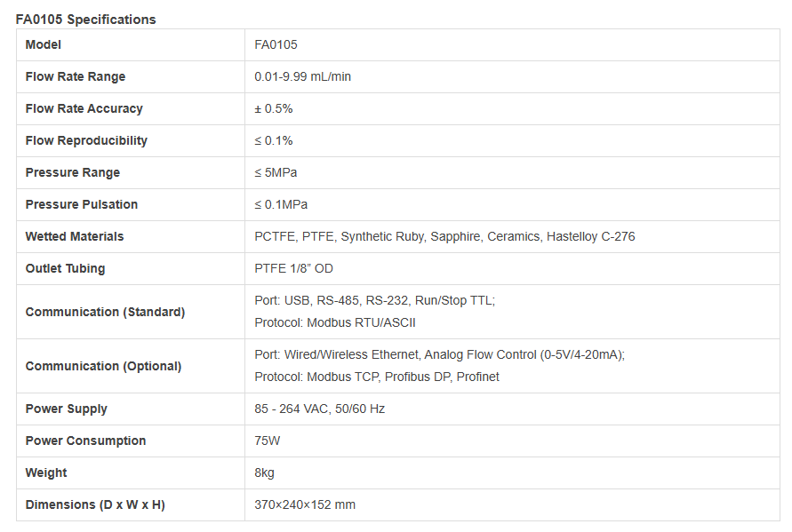This screenshot has height=532, width=792.
Task: Select the Modbus TCP, Profibus DP line
Action: click(x=377, y=377)
